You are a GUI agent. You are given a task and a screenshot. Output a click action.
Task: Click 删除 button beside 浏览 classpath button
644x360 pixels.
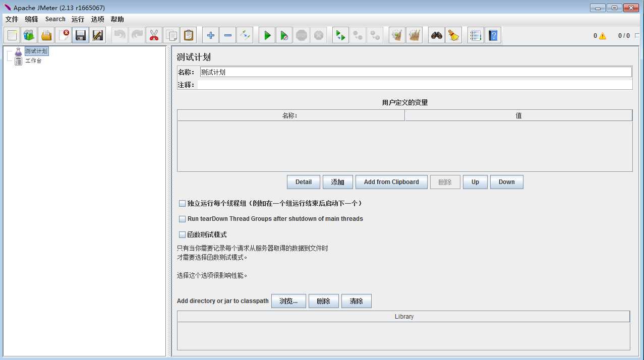(324, 301)
